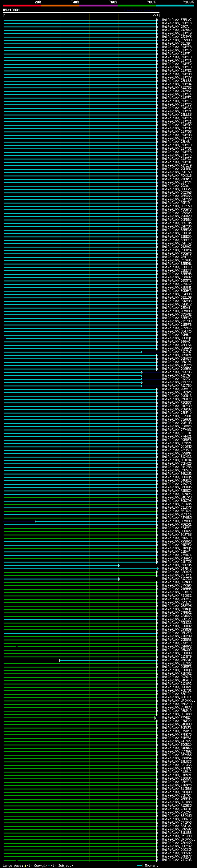Click the shortened alignment bar of UniRef100_A1X7B5
The height and width of the screenshot is (868, 197).
point(62,565)
